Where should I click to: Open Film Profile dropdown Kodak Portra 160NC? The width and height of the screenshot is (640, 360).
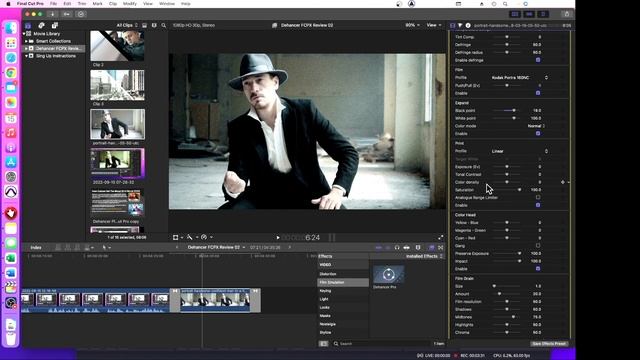pos(519,78)
